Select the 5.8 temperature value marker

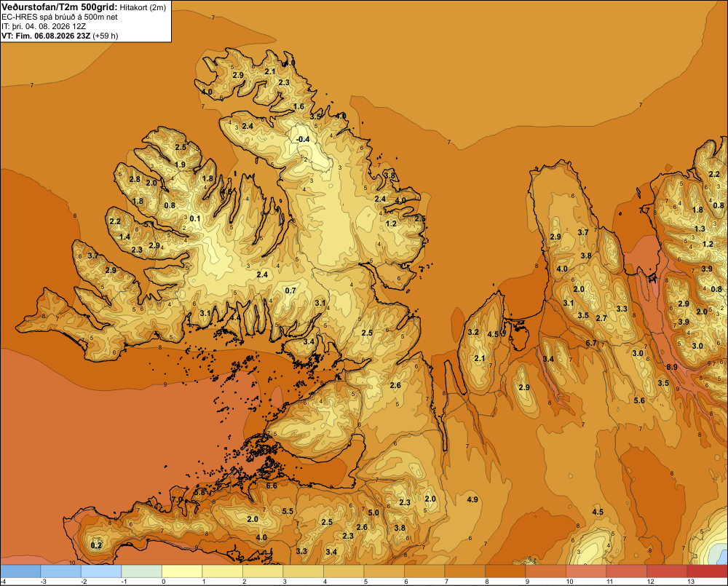pos(199,492)
